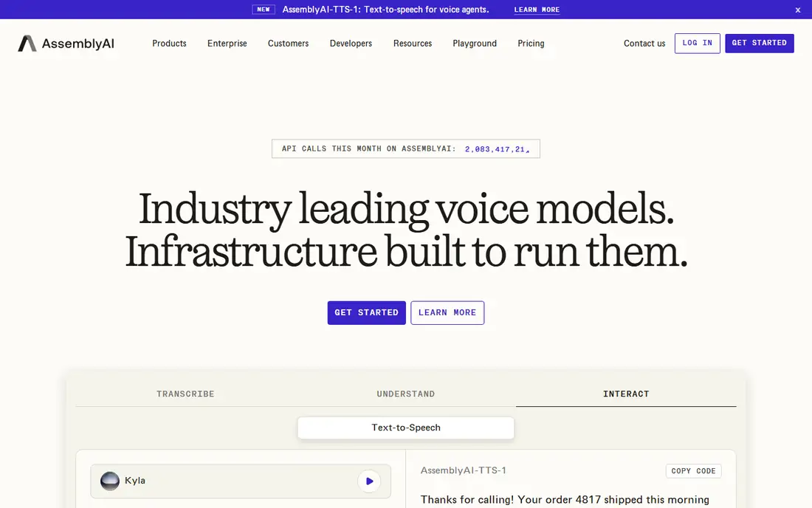Click the LOG IN button
Image resolution: width=812 pixels, height=508 pixels.
pos(698,43)
